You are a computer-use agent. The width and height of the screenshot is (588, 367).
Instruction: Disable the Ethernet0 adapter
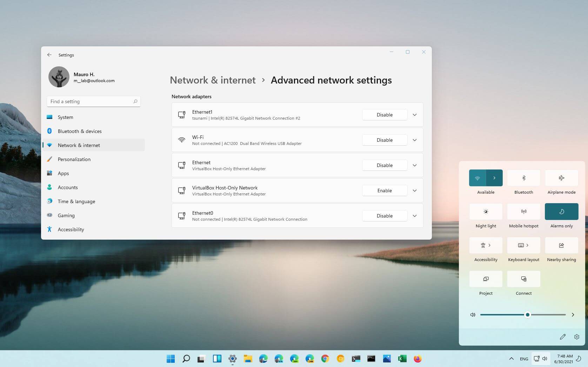(x=385, y=215)
